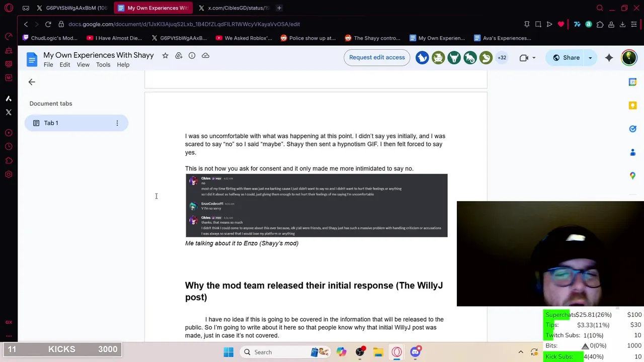Image resolution: width=644 pixels, height=362 pixels.
Task: Open Google Calendar side panel icon
Action: (x=632, y=82)
